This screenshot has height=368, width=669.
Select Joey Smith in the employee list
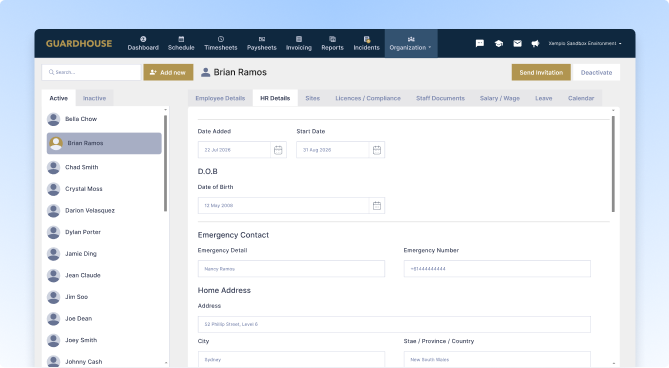click(104, 340)
